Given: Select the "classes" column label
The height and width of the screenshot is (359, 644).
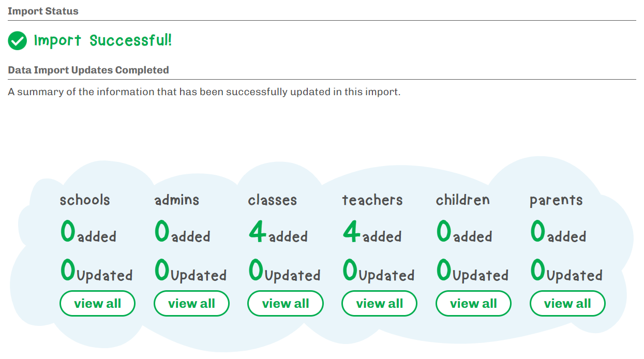Looking at the screenshot, I should (273, 200).
